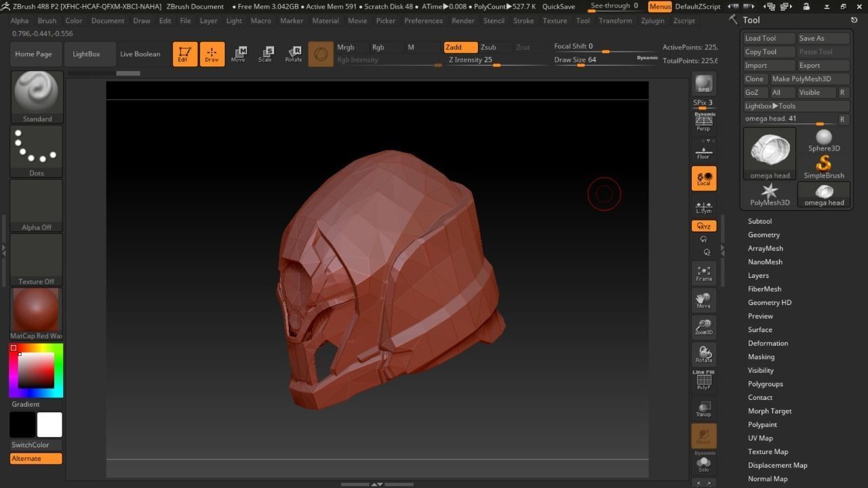Open the Zplugin menu
The image size is (868, 488).
(x=652, y=20)
